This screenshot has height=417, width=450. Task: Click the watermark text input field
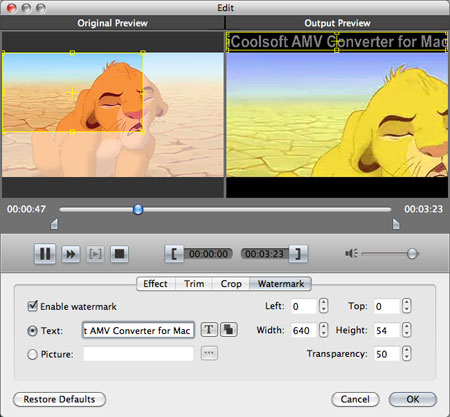coord(138,330)
